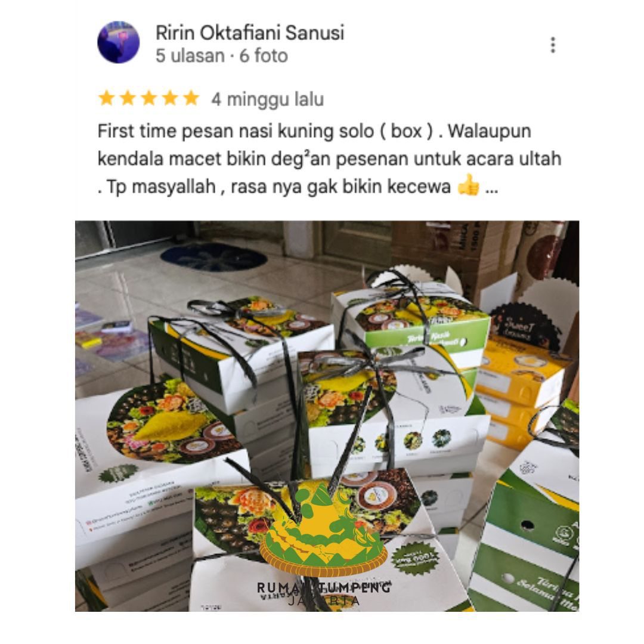The width and height of the screenshot is (644, 644).
Task: Click the second yellow rating star
Action: 128,98
